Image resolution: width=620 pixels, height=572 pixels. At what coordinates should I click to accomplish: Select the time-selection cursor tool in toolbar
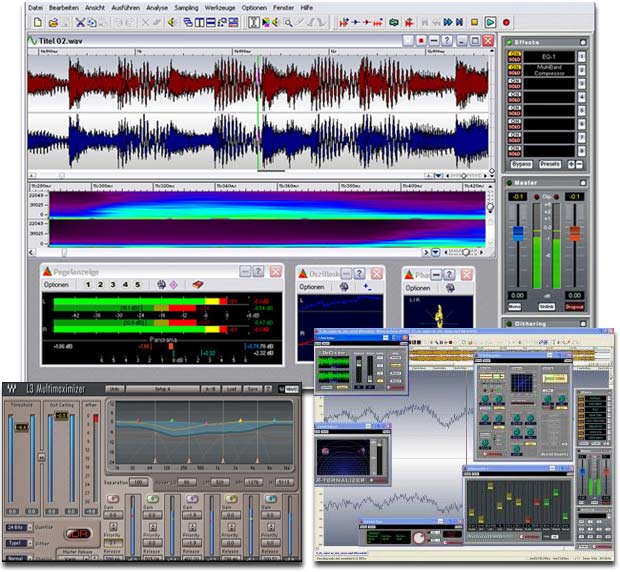(x=253, y=22)
